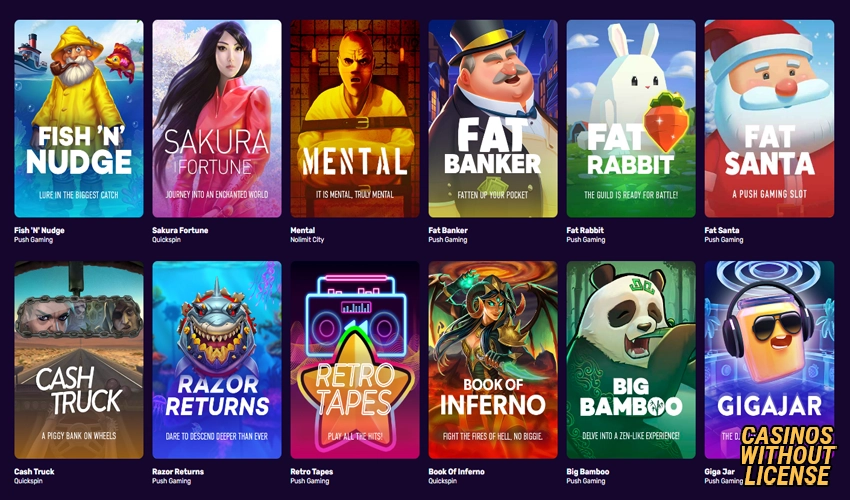This screenshot has width=850, height=500.
Task: Launch the Gigajar game thumbnail
Action: pyautogui.click(x=769, y=360)
